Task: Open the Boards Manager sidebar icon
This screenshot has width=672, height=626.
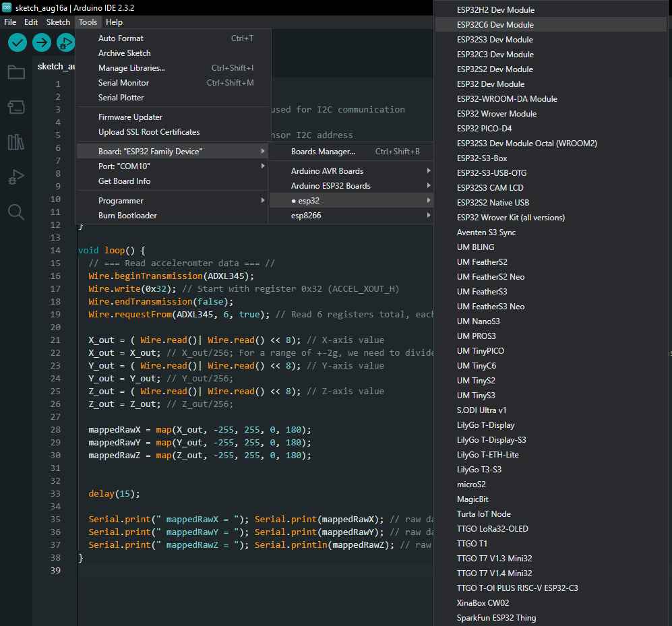Action: click(x=16, y=107)
